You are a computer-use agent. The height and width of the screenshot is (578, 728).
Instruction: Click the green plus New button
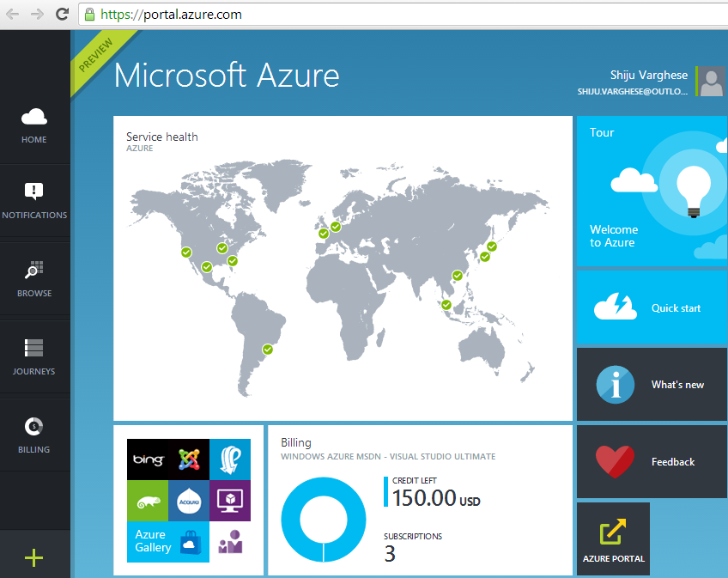[x=33, y=557]
